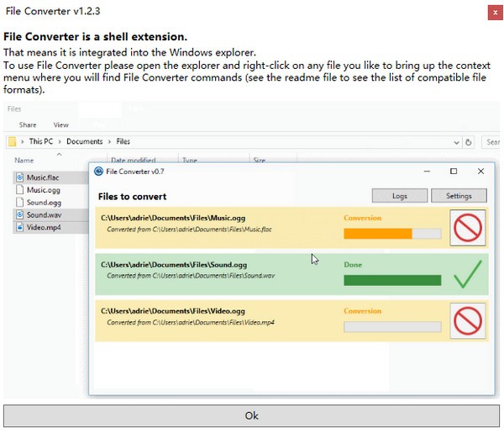Expand the address bar history dropdown

click(x=456, y=142)
